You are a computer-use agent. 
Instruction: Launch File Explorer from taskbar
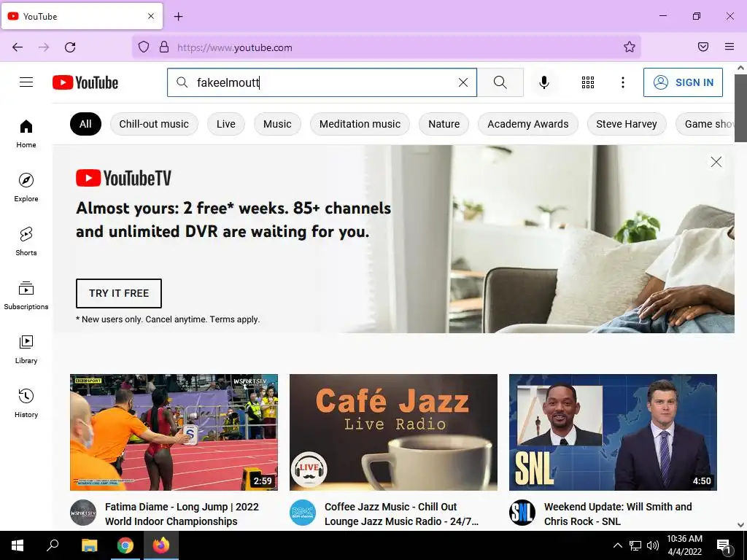pyautogui.click(x=89, y=545)
